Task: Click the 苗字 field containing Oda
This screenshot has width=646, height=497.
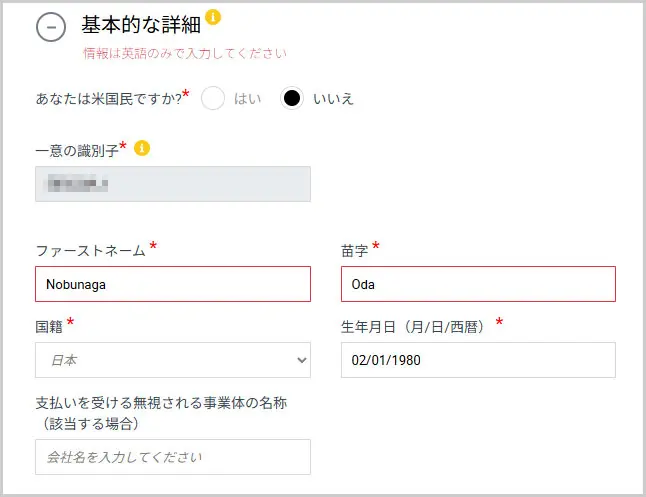Action: tap(477, 284)
